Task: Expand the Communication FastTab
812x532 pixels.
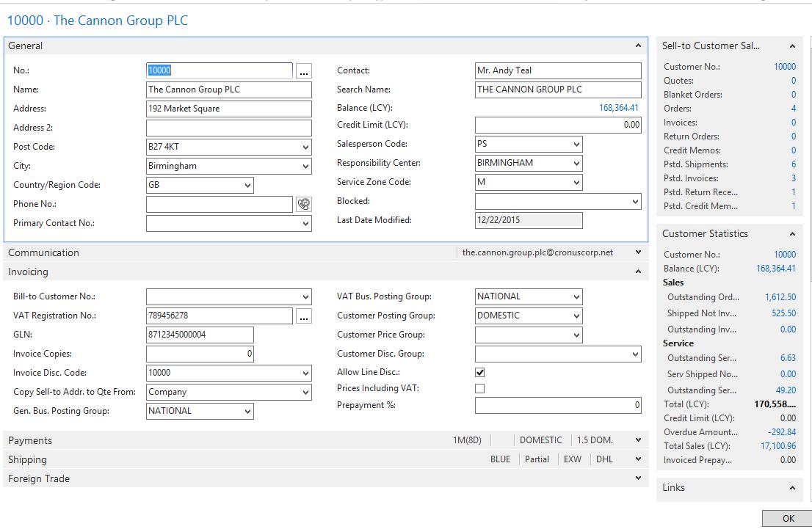Action: [x=638, y=252]
